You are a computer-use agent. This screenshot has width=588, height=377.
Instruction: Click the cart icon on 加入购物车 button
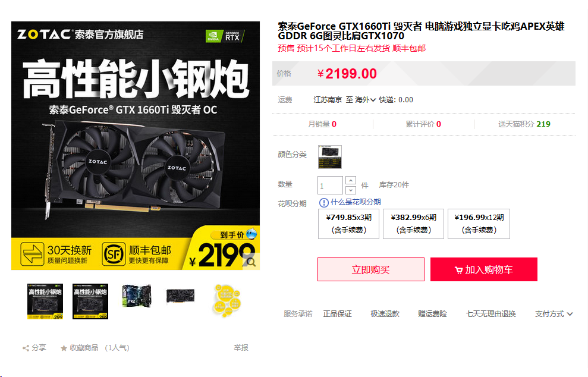point(458,270)
